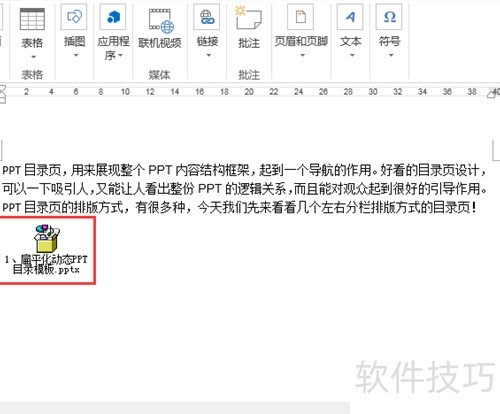Click the Links (链接) globe-chain icon
Screen dimensions: 500x414
[207, 17]
